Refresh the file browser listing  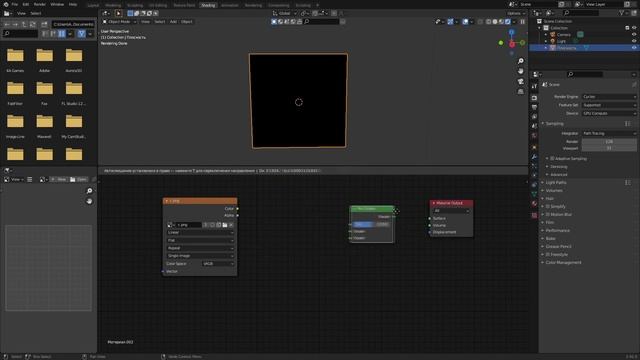(x=33, y=24)
